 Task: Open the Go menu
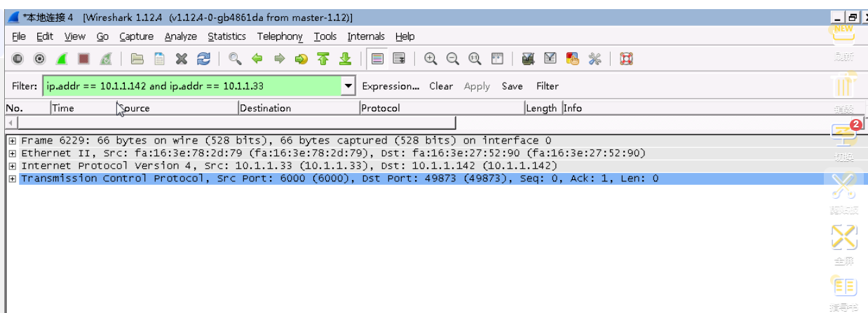pyautogui.click(x=102, y=36)
